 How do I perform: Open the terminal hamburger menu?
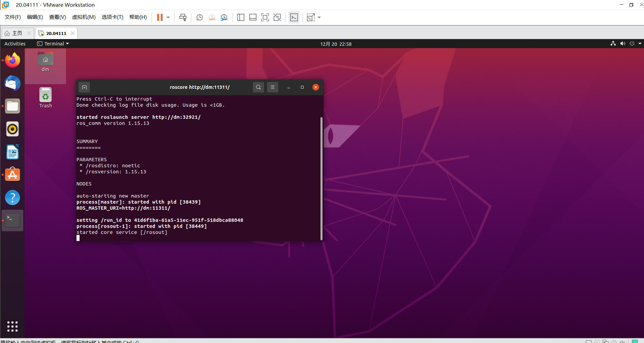point(272,87)
